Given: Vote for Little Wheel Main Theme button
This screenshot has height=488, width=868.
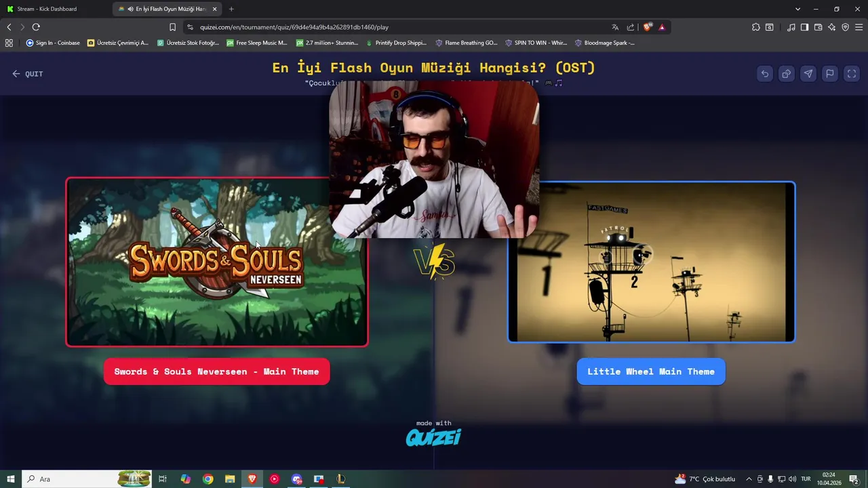Looking at the screenshot, I should [x=651, y=371].
